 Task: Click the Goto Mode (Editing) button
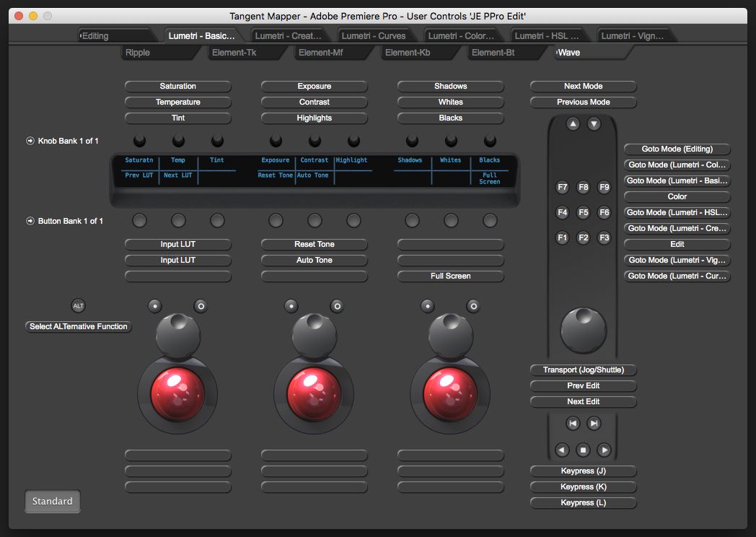click(677, 149)
